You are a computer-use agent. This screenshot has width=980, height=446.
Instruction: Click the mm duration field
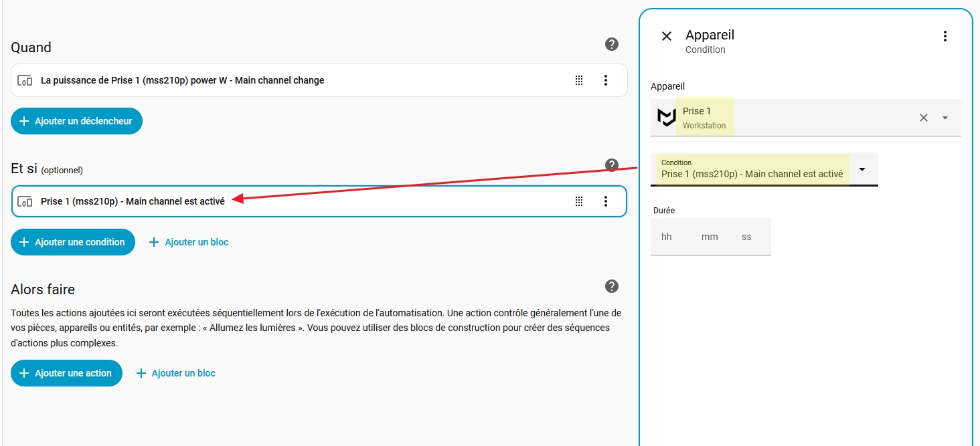coord(709,237)
